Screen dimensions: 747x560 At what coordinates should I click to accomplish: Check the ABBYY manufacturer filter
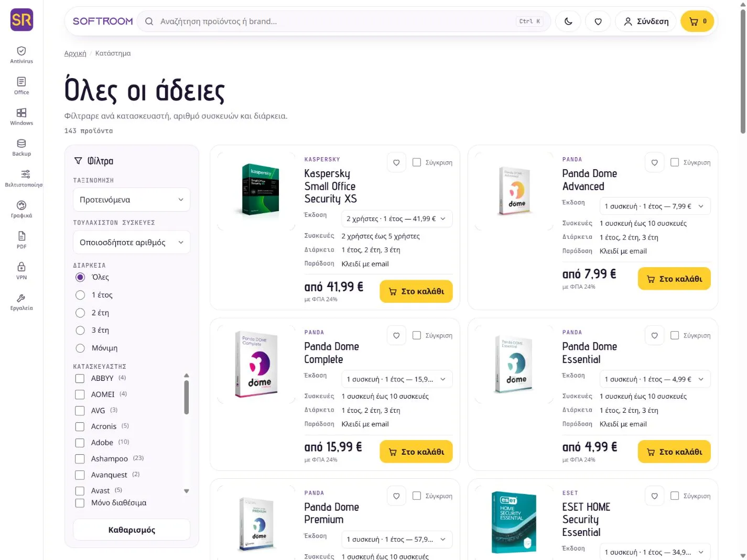tap(80, 378)
